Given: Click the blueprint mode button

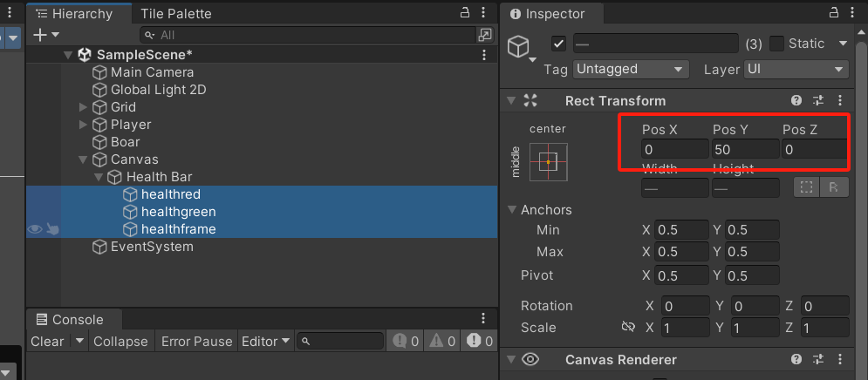Looking at the screenshot, I should coord(806,187).
